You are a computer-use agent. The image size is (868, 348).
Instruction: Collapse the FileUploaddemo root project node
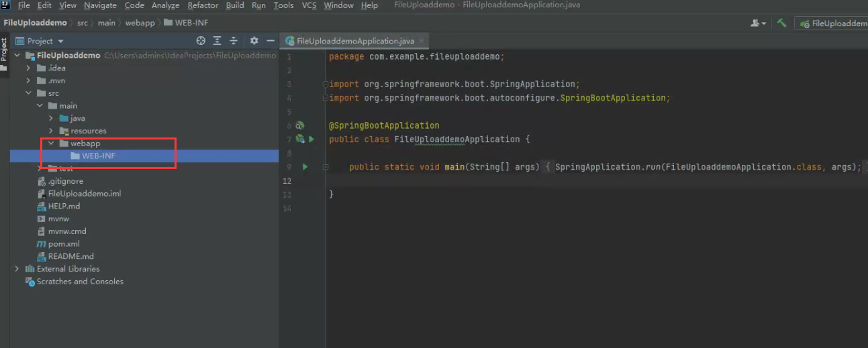(x=17, y=56)
